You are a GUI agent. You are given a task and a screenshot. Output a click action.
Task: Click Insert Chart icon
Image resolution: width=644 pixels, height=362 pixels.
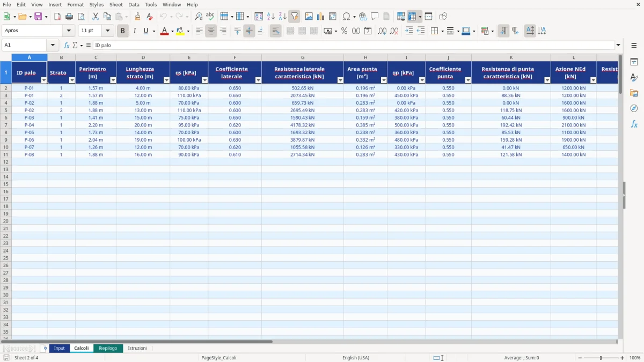coord(320,17)
